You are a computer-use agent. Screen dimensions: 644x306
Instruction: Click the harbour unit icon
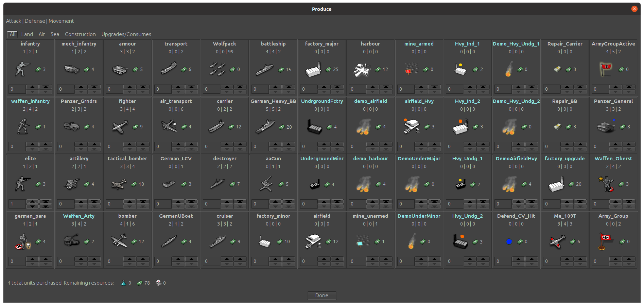(x=362, y=70)
